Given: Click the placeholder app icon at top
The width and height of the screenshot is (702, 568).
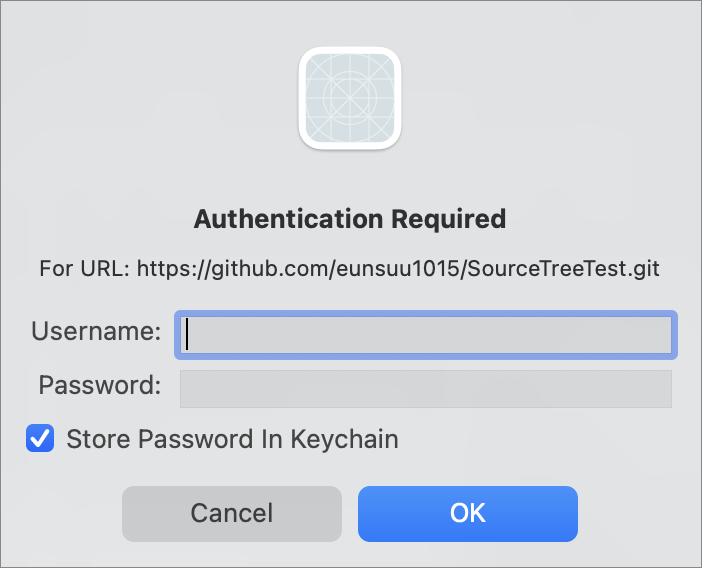Looking at the screenshot, I should coord(350,98).
